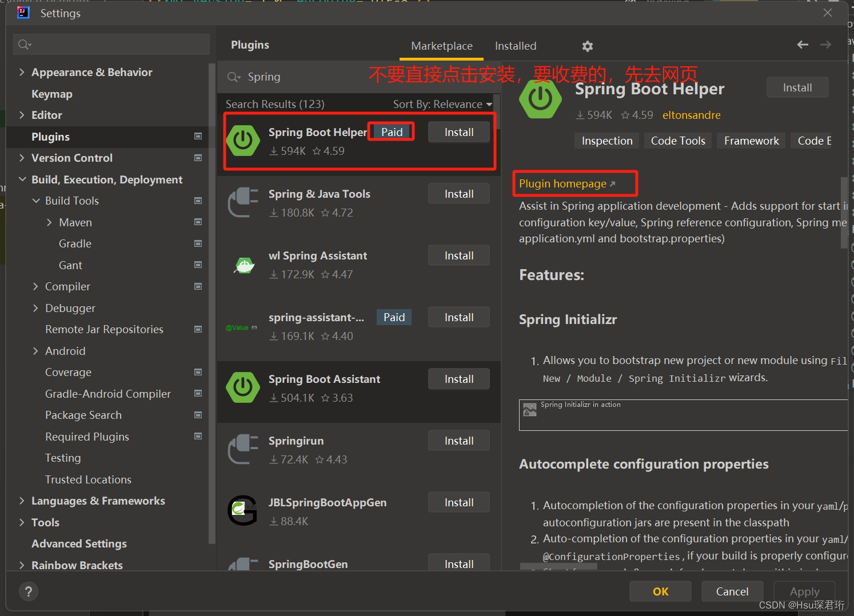
Task: Click project-level icon beside Build Tools
Action: tap(198, 201)
